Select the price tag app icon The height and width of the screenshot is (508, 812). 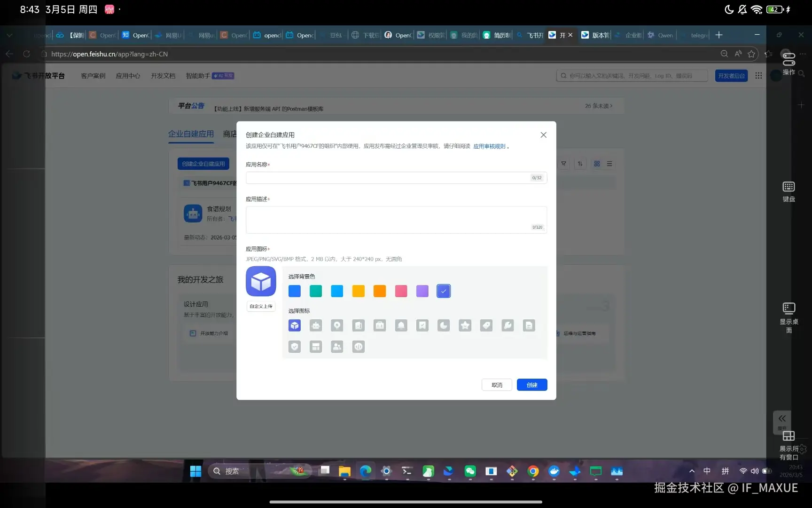tap(486, 325)
